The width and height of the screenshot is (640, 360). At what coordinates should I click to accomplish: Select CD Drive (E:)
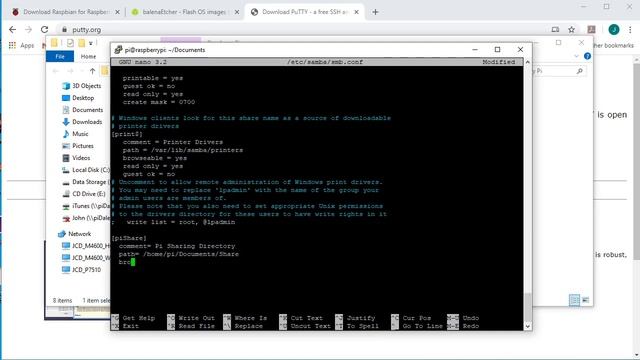84,194
